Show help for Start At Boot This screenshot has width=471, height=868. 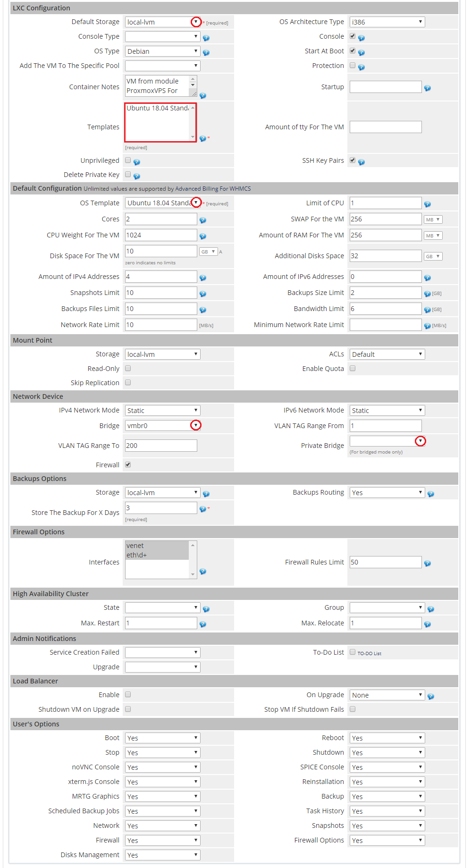362,52
